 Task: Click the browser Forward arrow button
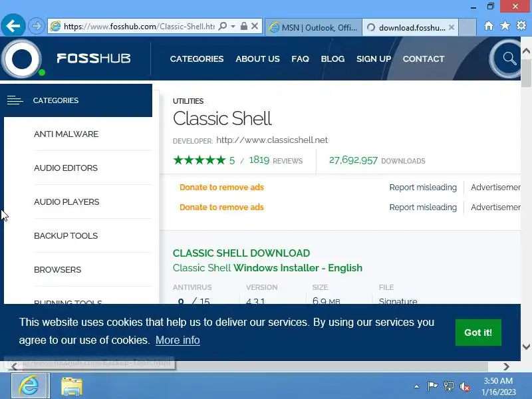pos(37,26)
